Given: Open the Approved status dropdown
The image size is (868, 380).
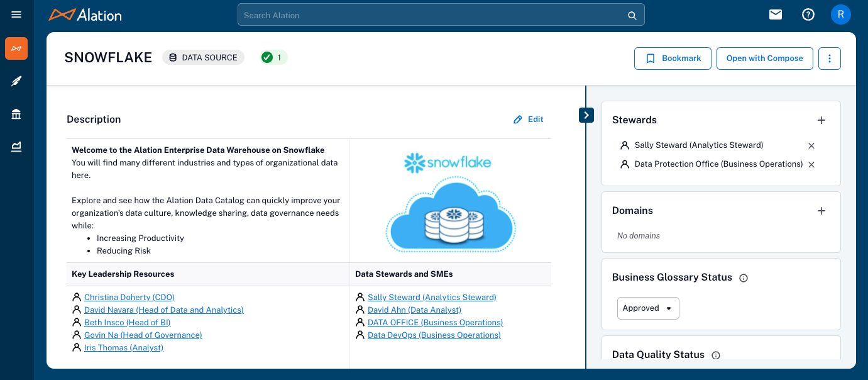Looking at the screenshot, I should coord(648,308).
